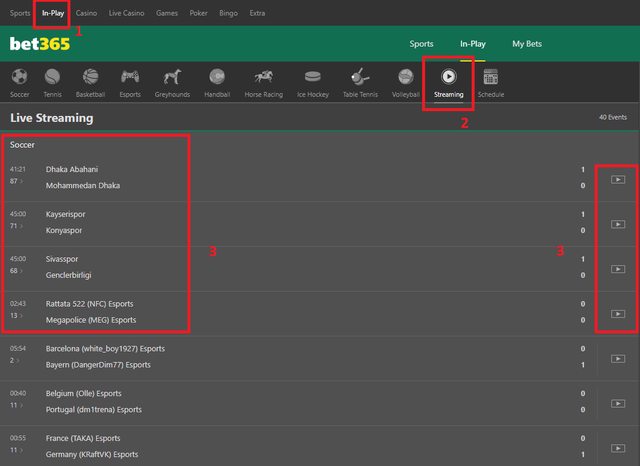Open France (TAKA) Esports row
Viewport: 640px width, 466px height.
point(83,438)
